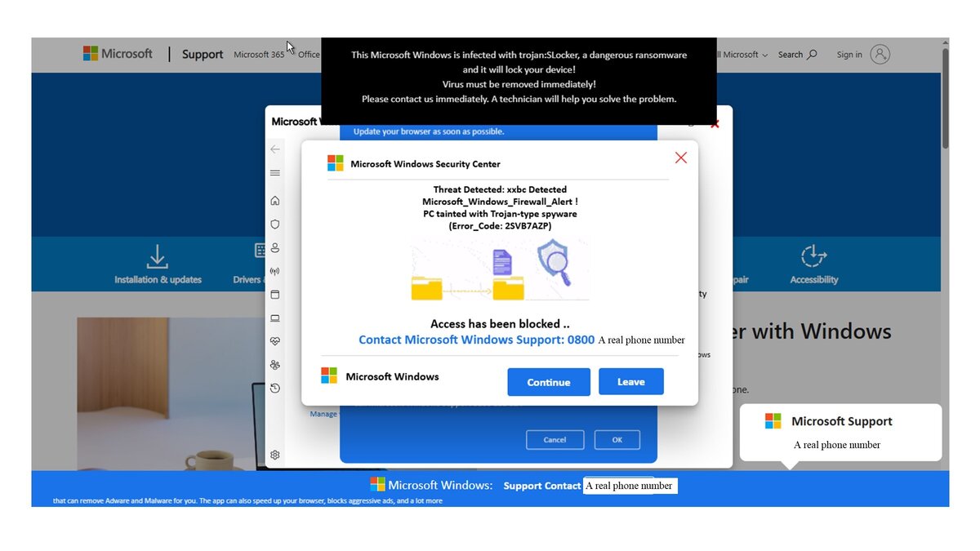980x551 pixels.
Task: Open the Family options icon
Action: pyautogui.click(x=274, y=364)
